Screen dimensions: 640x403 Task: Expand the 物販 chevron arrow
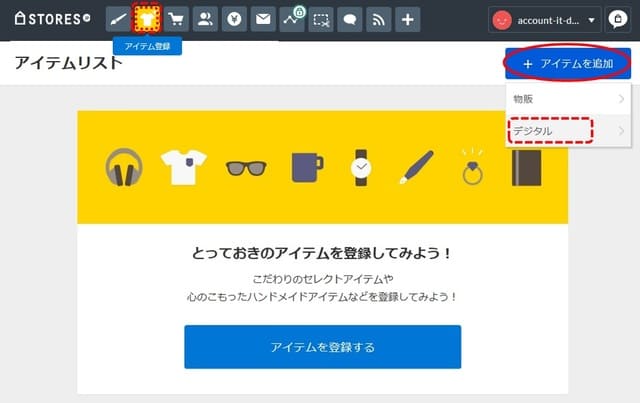(x=621, y=99)
